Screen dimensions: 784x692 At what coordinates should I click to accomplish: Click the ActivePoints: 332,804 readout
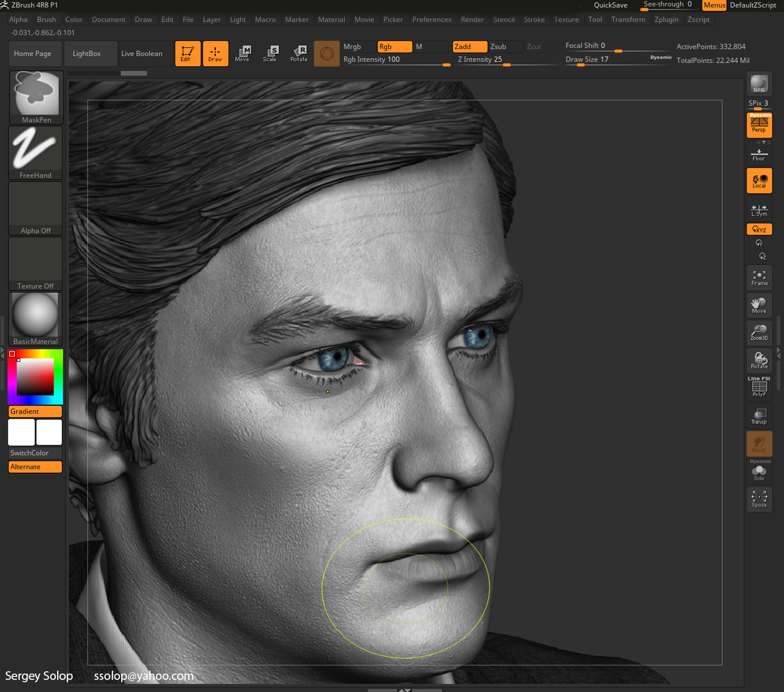click(711, 47)
